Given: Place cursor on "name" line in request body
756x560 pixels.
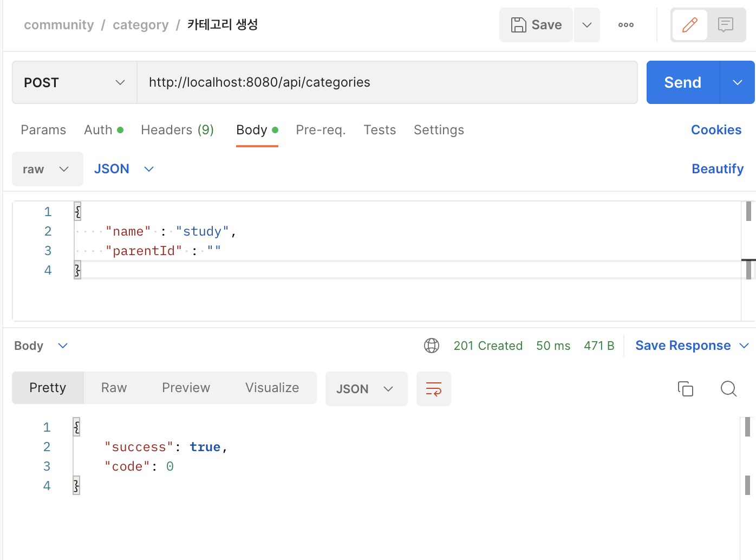Looking at the screenshot, I should (x=171, y=232).
